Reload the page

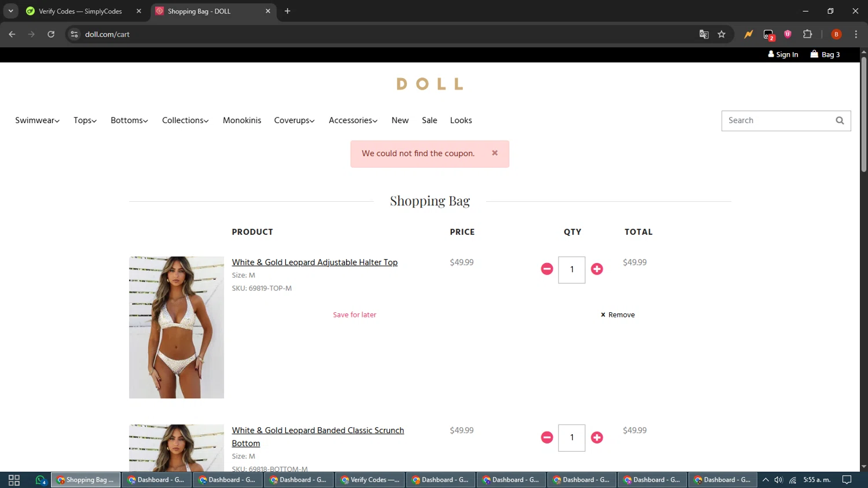tap(51, 34)
